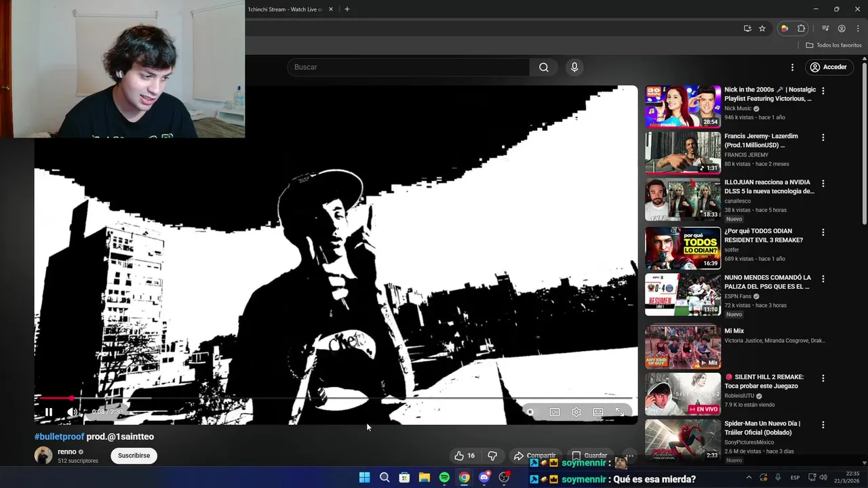Open OBS Studio from the taskbar

[x=504, y=477]
